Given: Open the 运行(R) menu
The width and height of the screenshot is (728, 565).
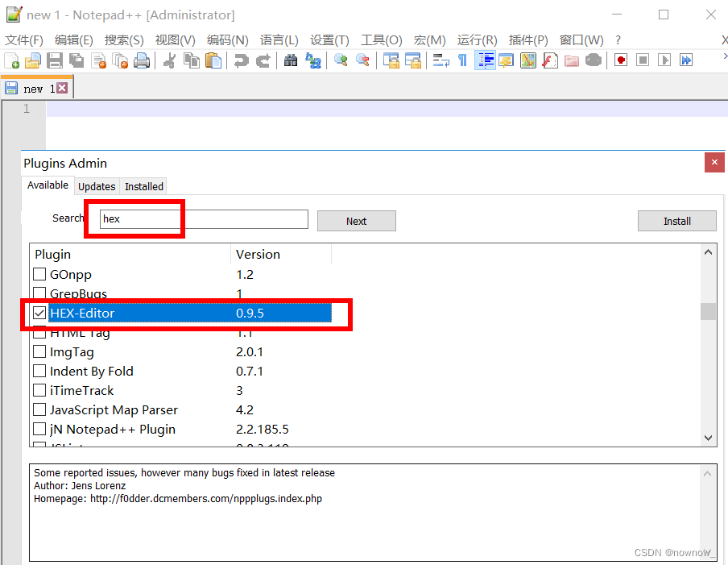Looking at the screenshot, I should [x=476, y=39].
